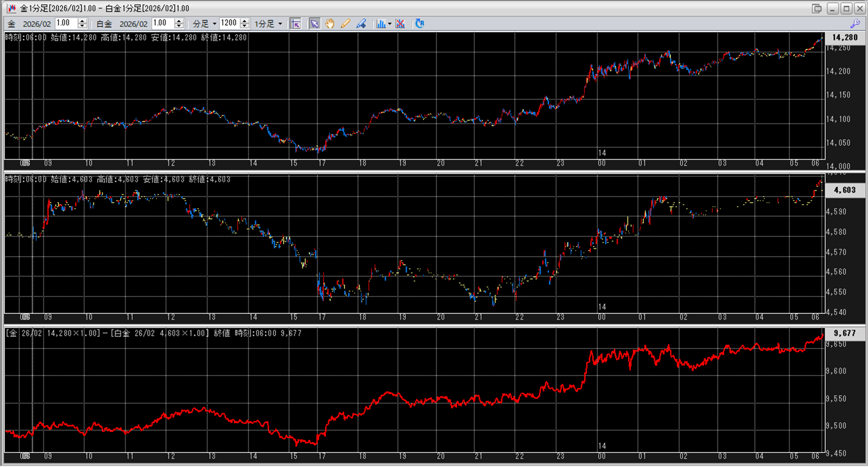Click the delete indicators crossed chart icon

click(400, 24)
